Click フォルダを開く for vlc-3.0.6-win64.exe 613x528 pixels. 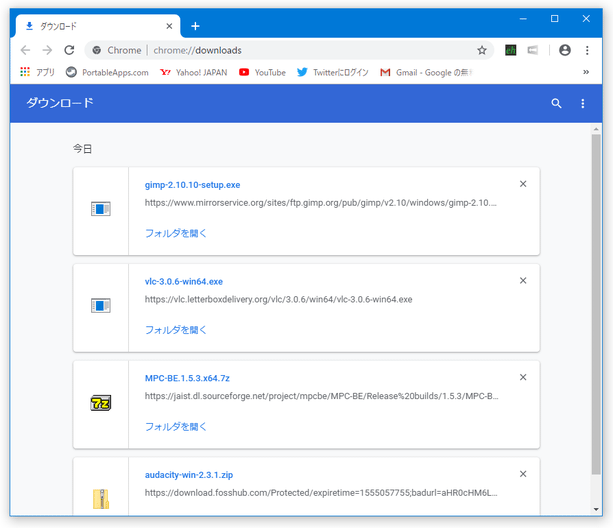pyautogui.click(x=176, y=330)
